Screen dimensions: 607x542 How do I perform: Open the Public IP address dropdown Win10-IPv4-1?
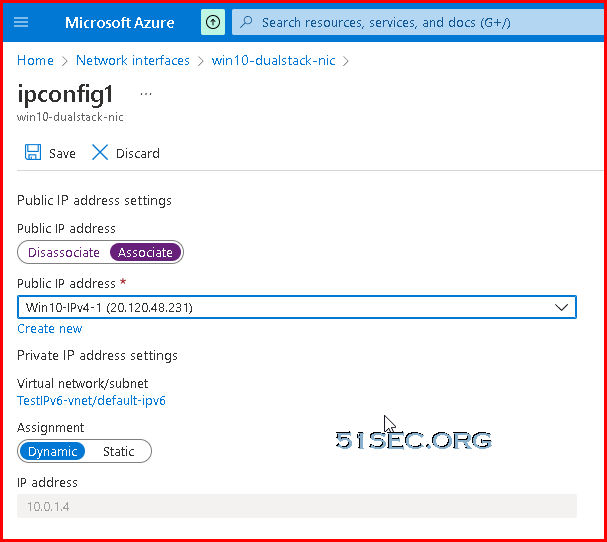[x=297, y=307]
